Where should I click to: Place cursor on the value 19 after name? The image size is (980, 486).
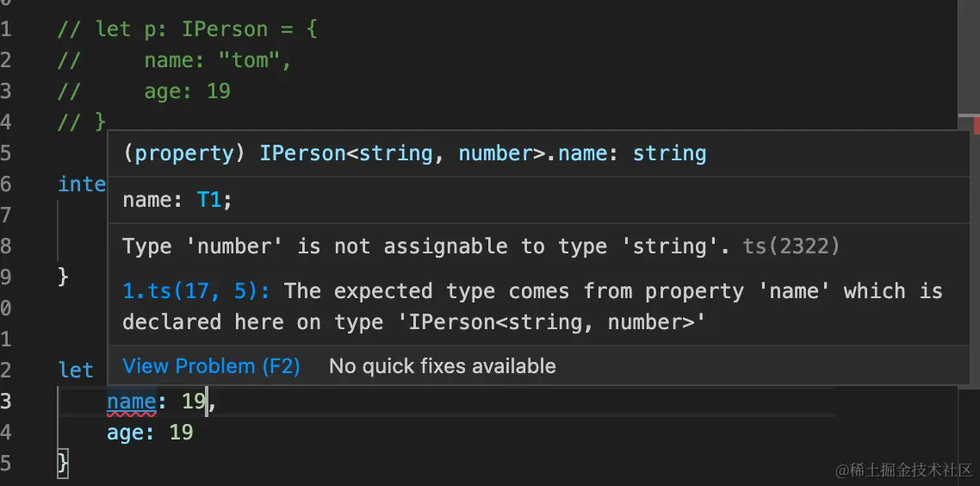pyautogui.click(x=193, y=402)
